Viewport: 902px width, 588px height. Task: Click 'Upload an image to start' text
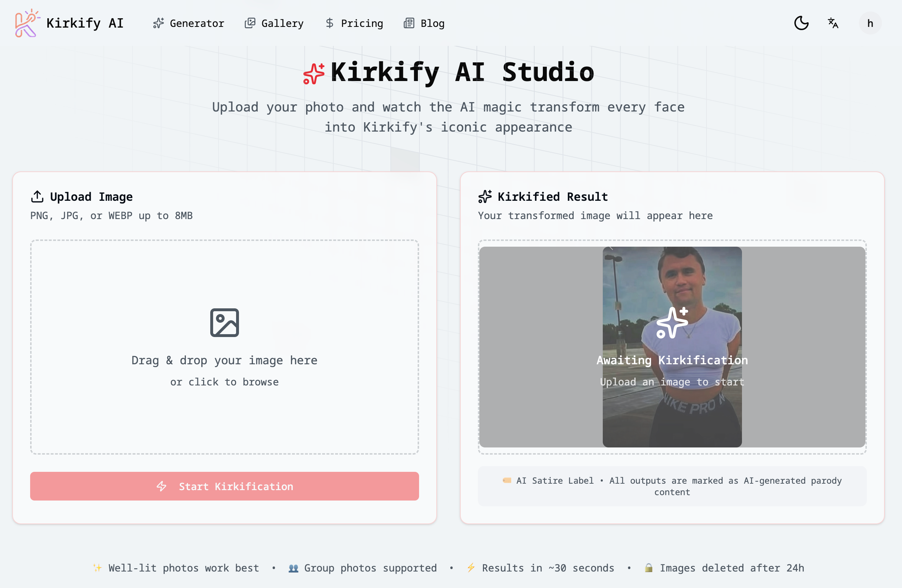coord(672,382)
